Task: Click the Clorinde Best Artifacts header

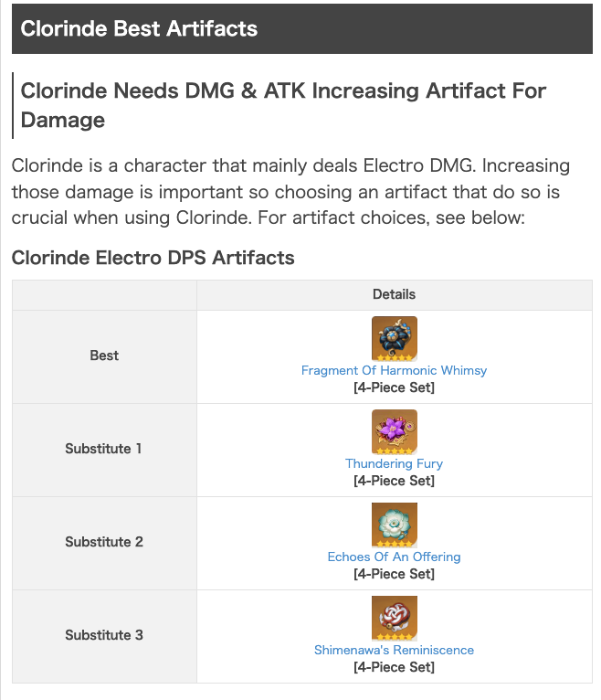Action: (139, 28)
